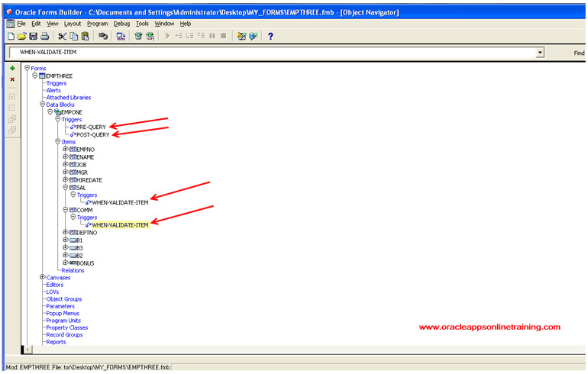Open the Layout Wizard icon
588x374 pixels.
pos(253,37)
